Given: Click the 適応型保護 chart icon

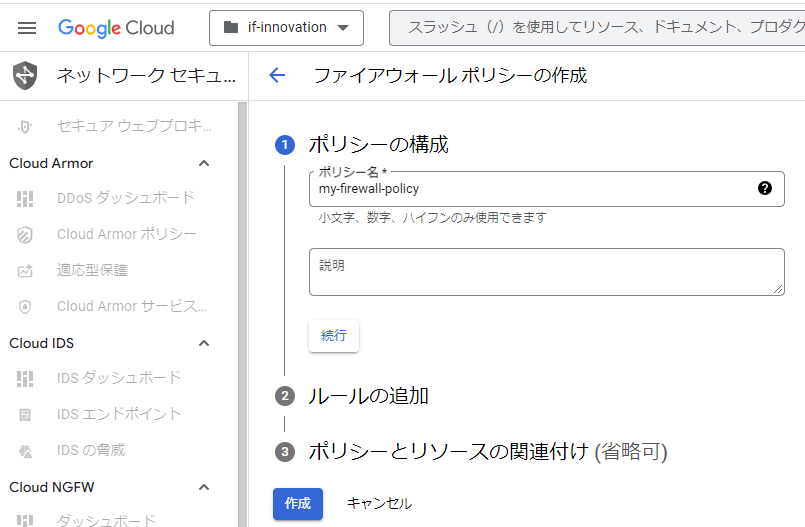Looking at the screenshot, I should click(25, 270).
